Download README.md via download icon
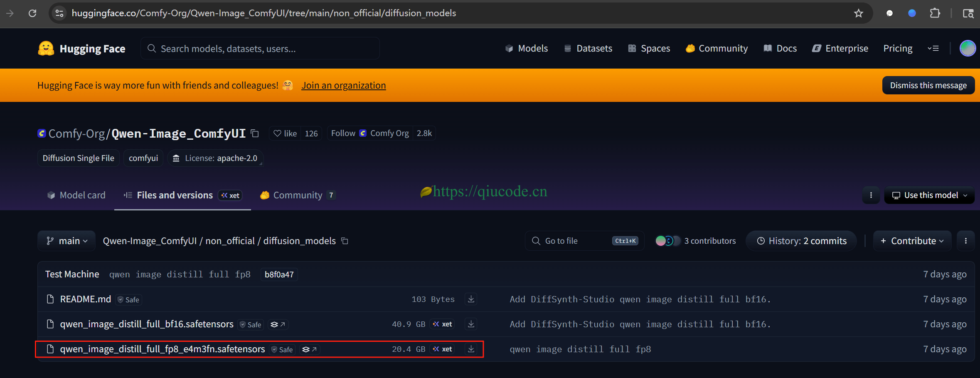 point(471,299)
